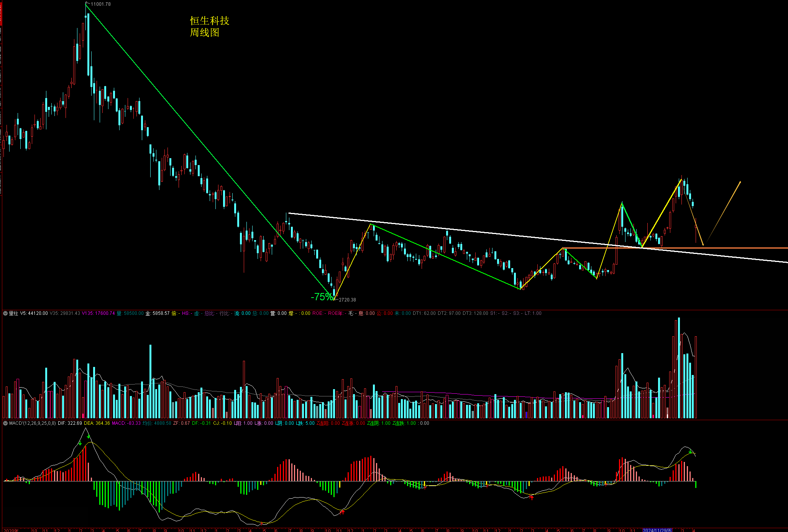Click the V135 magenta value readout

[98, 313]
